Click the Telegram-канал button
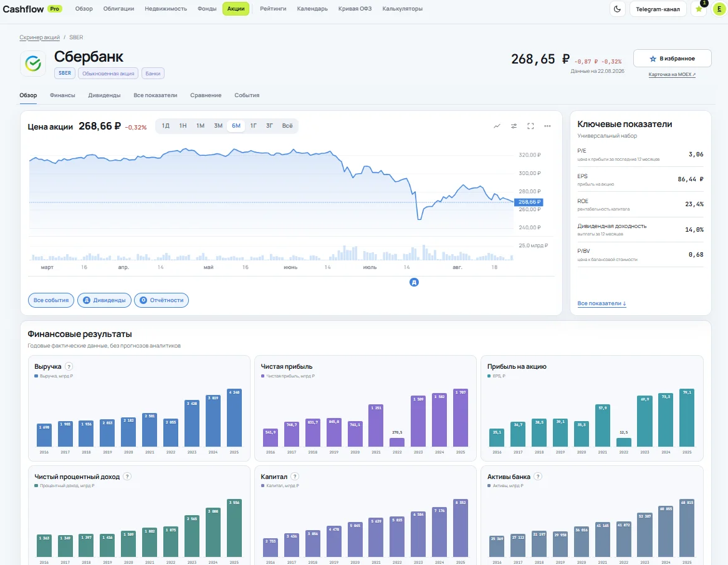 pyautogui.click(x=658, y=9)
